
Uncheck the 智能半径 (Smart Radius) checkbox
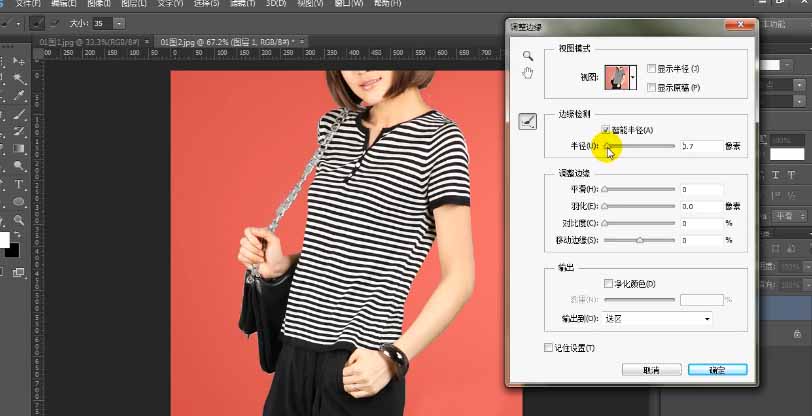606,130
